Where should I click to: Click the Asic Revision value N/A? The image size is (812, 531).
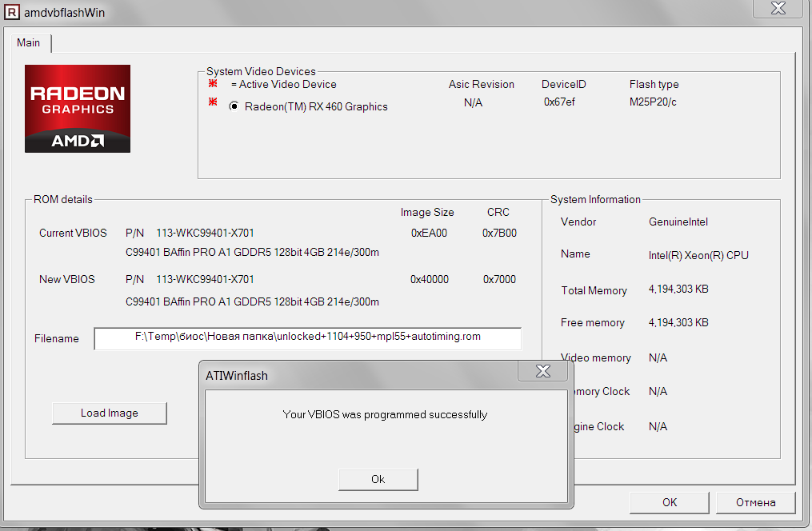pyautogui.click(x=473, y=102)
